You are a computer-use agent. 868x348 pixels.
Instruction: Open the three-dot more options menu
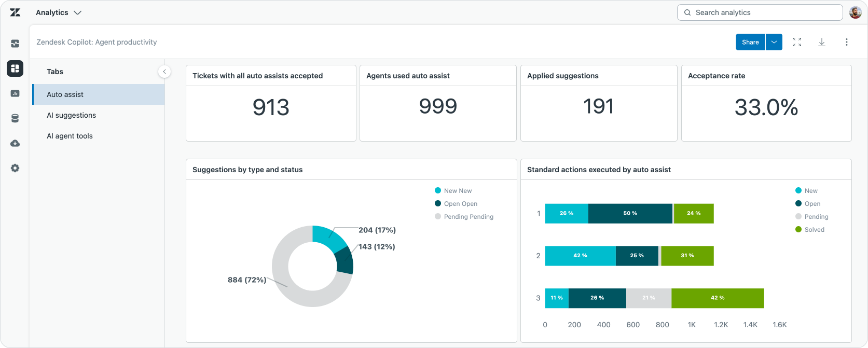point(847,42)
